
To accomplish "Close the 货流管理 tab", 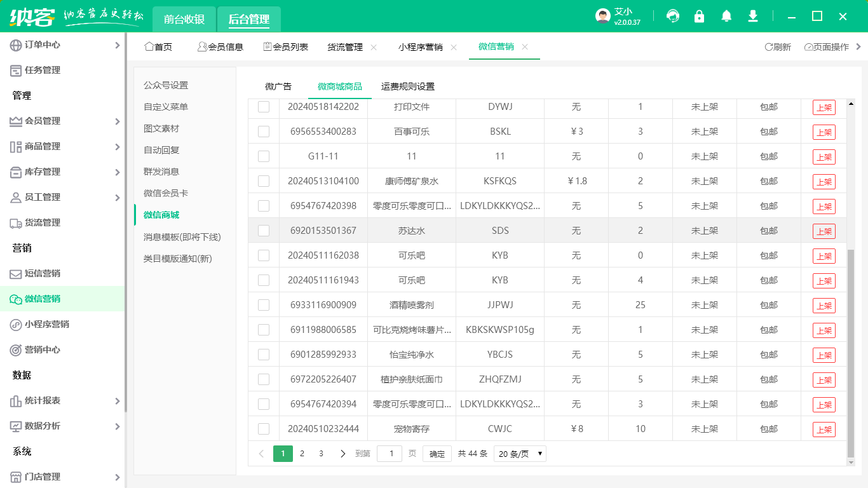I will (x=374, y=47).
